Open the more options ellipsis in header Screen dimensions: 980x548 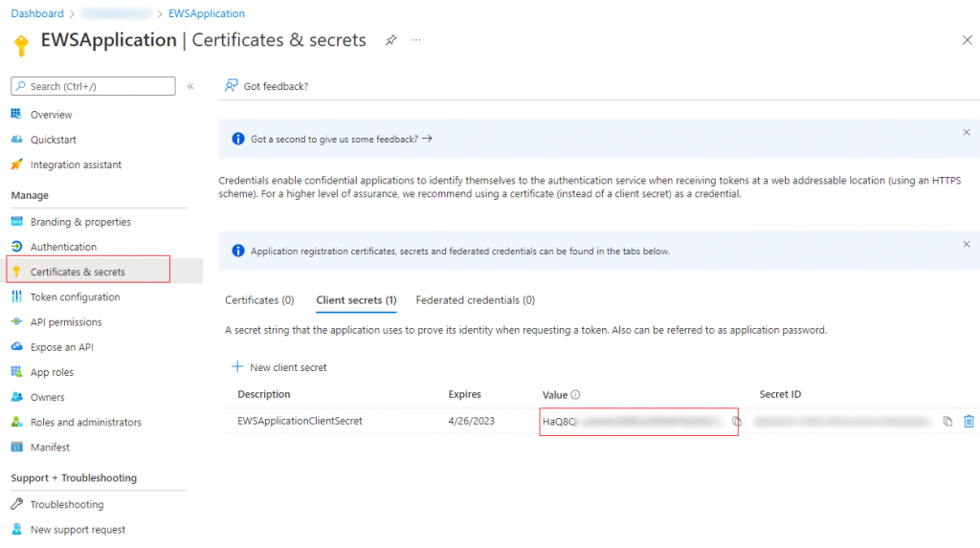[x=416, y=40]
